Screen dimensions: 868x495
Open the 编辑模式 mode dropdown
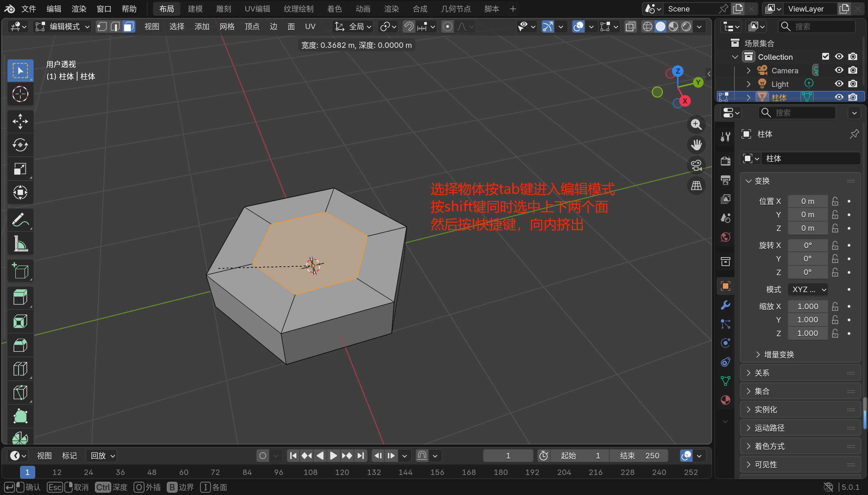[x=62, y=26]
